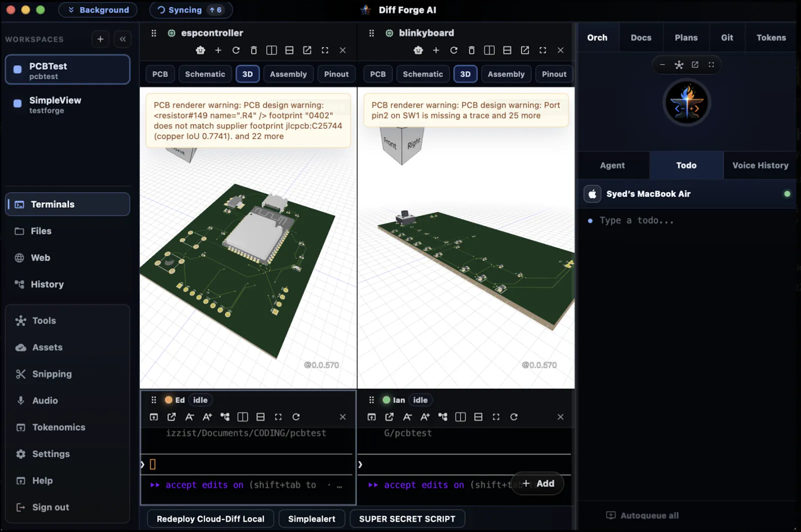Click the Syncing status button
801x532 pixels.
point(191,10)
